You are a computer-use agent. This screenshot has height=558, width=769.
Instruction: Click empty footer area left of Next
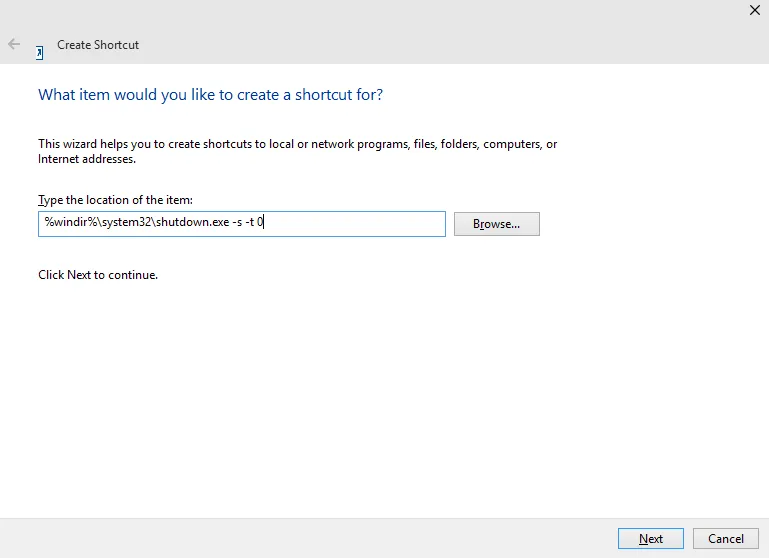300,539
